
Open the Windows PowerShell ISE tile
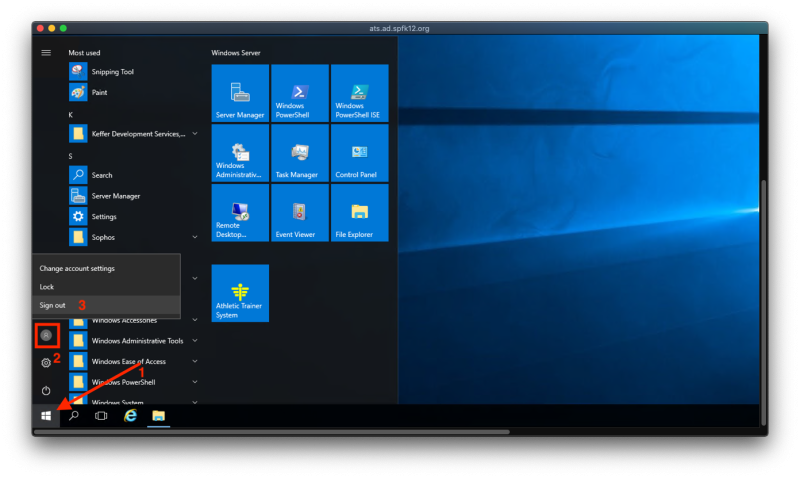click(x=359, y=93)
